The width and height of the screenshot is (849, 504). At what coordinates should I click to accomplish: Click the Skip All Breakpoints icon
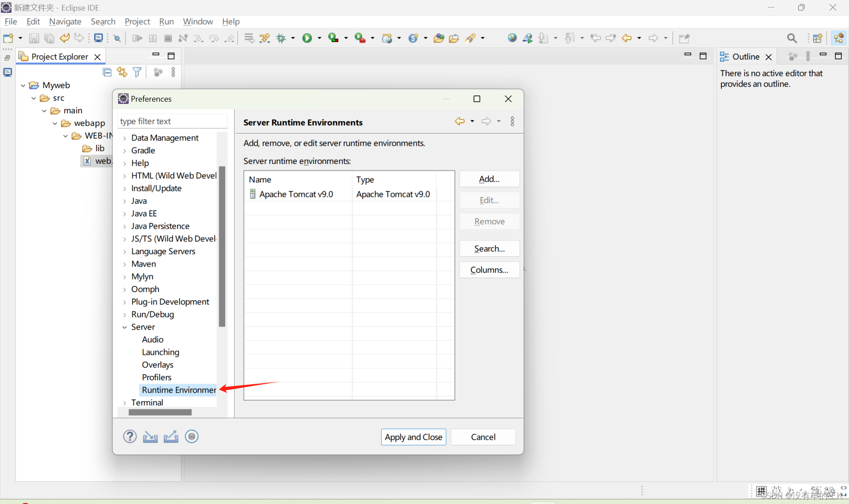coord(117,38)
